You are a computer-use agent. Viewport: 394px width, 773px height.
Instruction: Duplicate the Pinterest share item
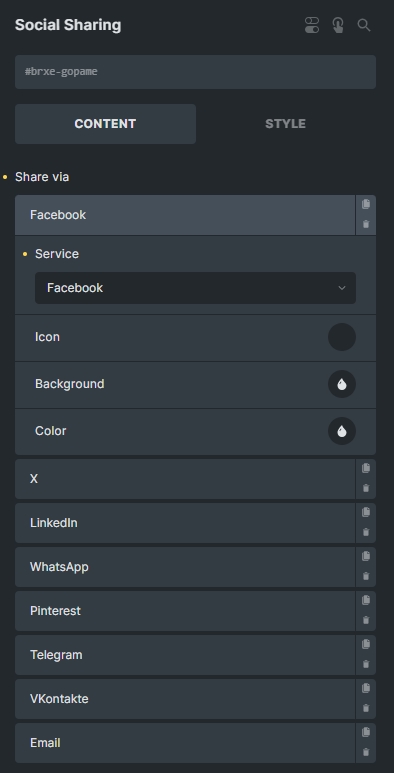pos(366,600)
